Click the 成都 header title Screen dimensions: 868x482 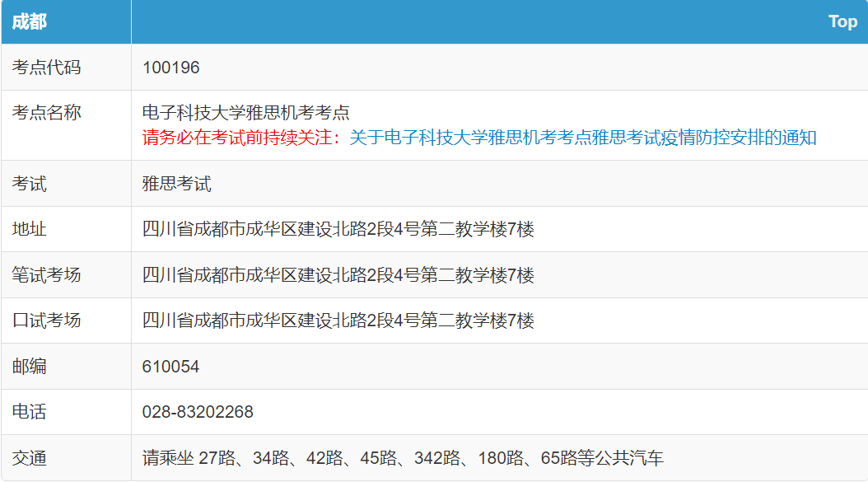(x=30, y=22)
